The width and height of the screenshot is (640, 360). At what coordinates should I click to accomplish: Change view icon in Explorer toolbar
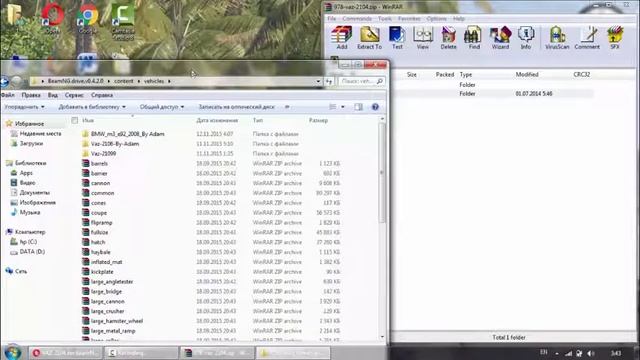pos(333,107)
